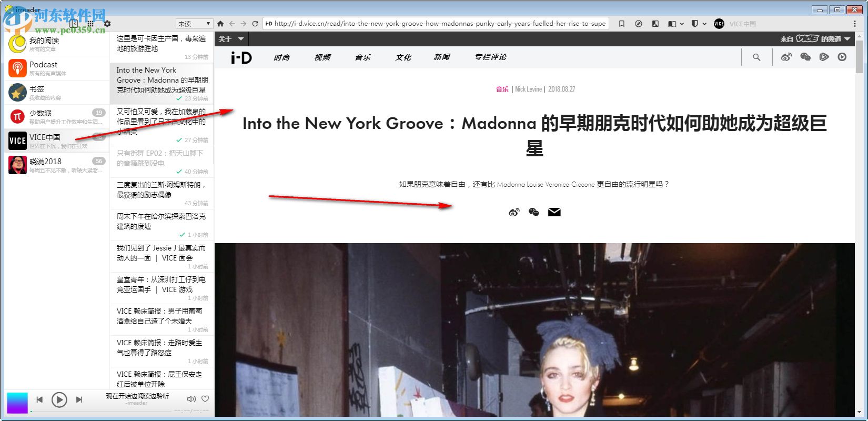Select Podcast in the sidebar
The width and height of the screenshot is (868, 421).
tap(57, 68)
